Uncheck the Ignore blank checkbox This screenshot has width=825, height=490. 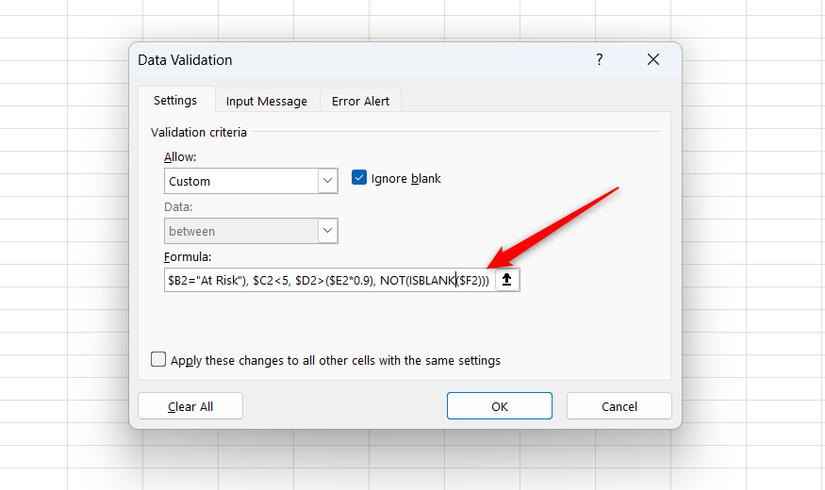[359, 177]
